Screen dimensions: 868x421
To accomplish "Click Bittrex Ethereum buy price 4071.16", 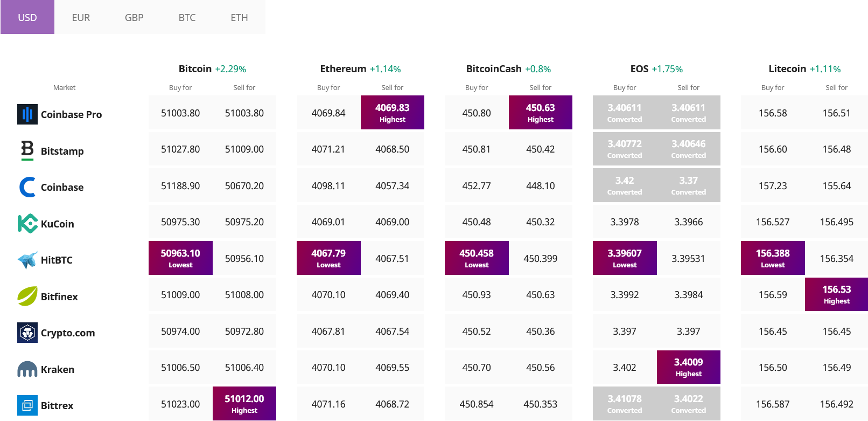I will point(328,404).
